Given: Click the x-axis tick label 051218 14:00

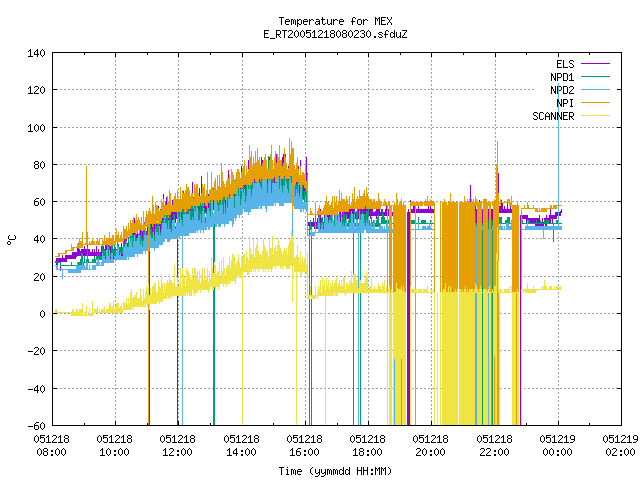Looking at the screenshot, I should [x=241, y=446].
